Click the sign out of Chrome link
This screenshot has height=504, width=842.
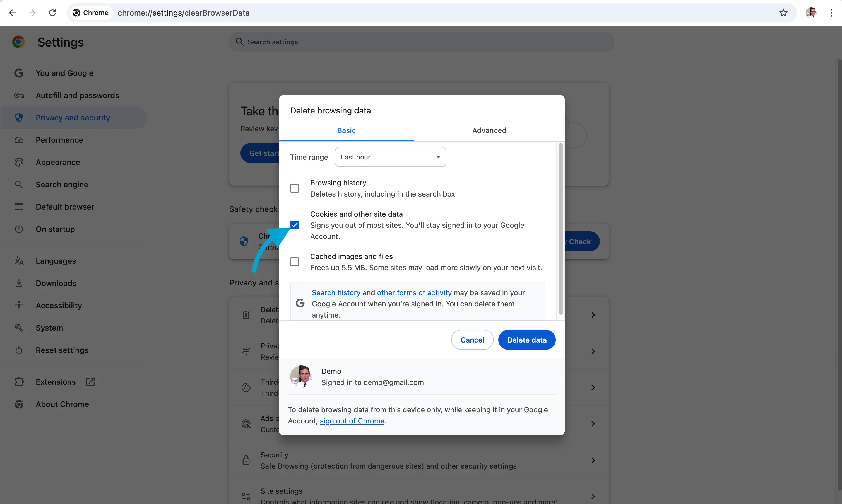point(352,421)
